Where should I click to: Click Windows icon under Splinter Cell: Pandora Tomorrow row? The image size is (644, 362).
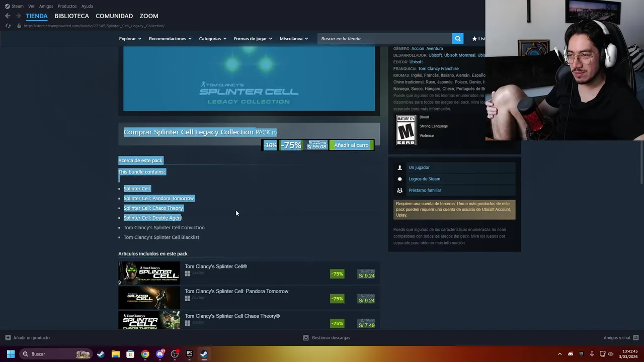click(187, 298)
